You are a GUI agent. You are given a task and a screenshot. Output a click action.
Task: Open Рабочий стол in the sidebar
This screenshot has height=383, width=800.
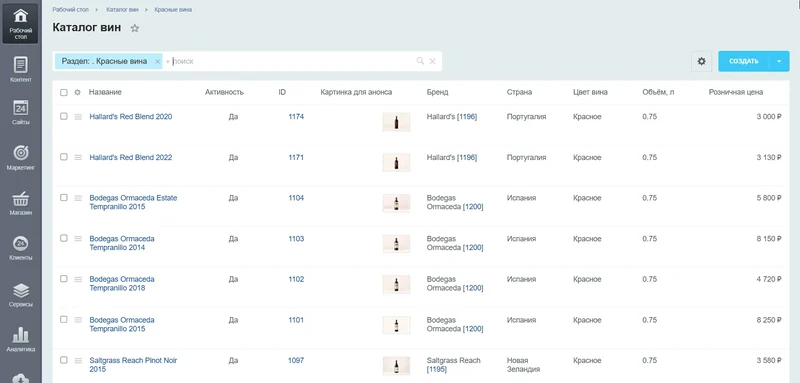(x=20, y=23)
